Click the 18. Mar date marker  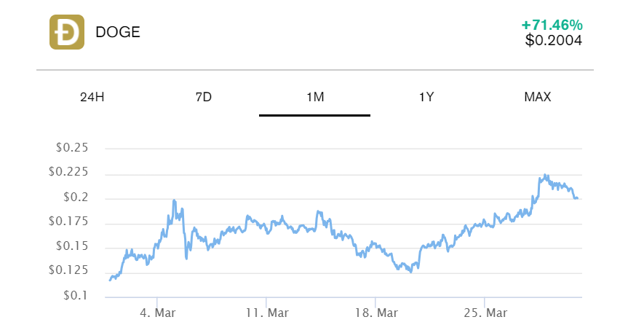[x=375, y=313]
